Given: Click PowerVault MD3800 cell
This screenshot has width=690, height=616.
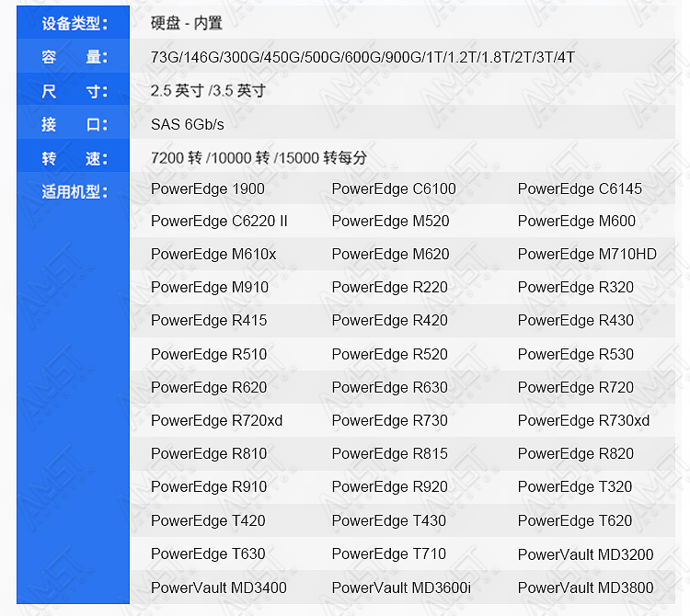Looking at the screenshot, I should point(586,587).
